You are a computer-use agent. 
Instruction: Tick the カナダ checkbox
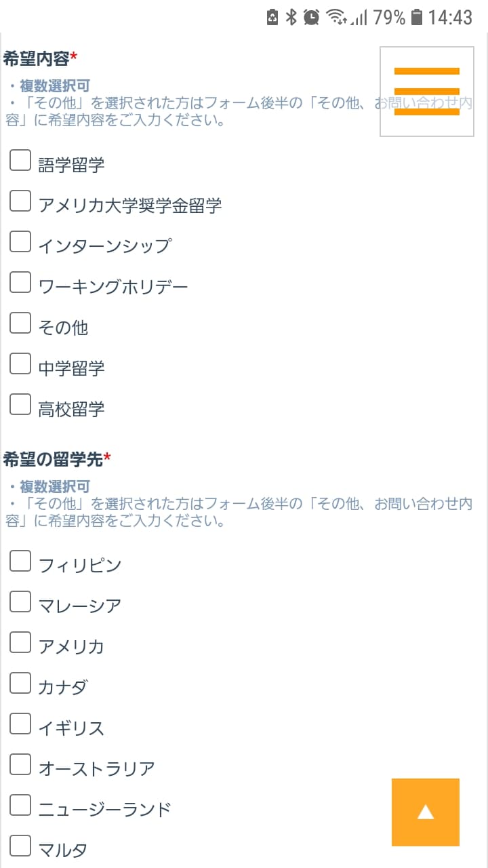click(20, 683)
